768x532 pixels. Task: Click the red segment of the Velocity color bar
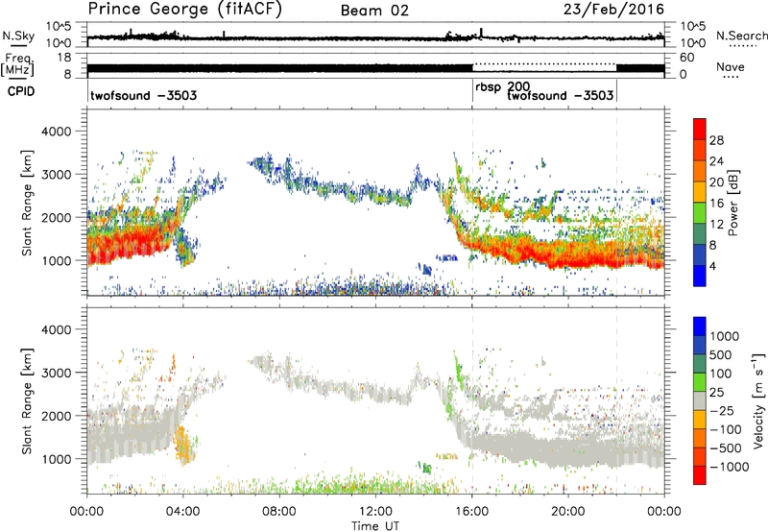click(x=700, y=475)
